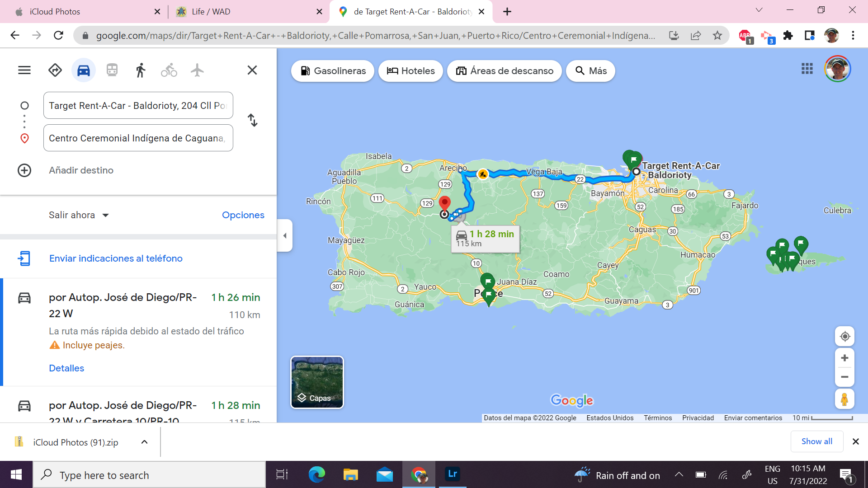Open File Explorer from the taskbar
The image size is (868, 488).
pyautogui.click(x=350, y=474)
